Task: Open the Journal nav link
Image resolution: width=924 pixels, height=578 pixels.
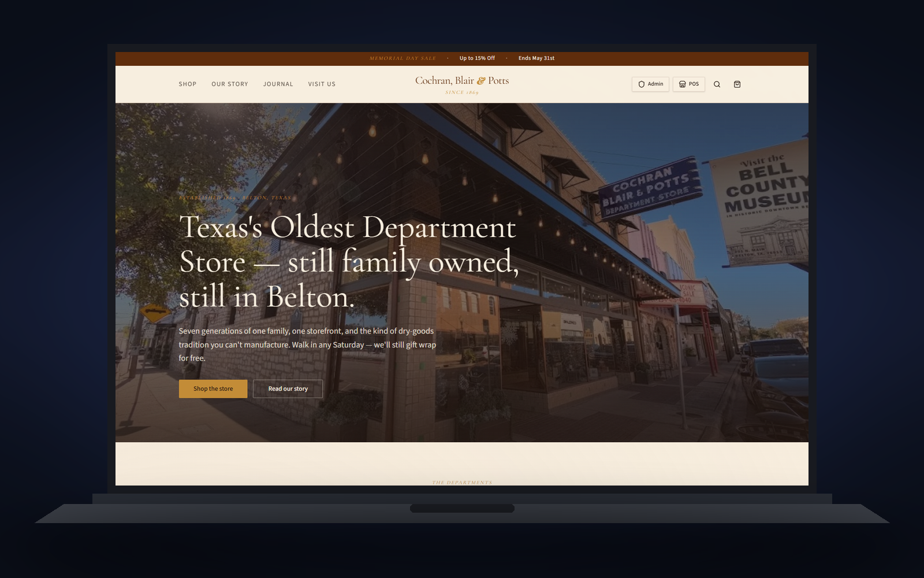Action: pos(278,84)
